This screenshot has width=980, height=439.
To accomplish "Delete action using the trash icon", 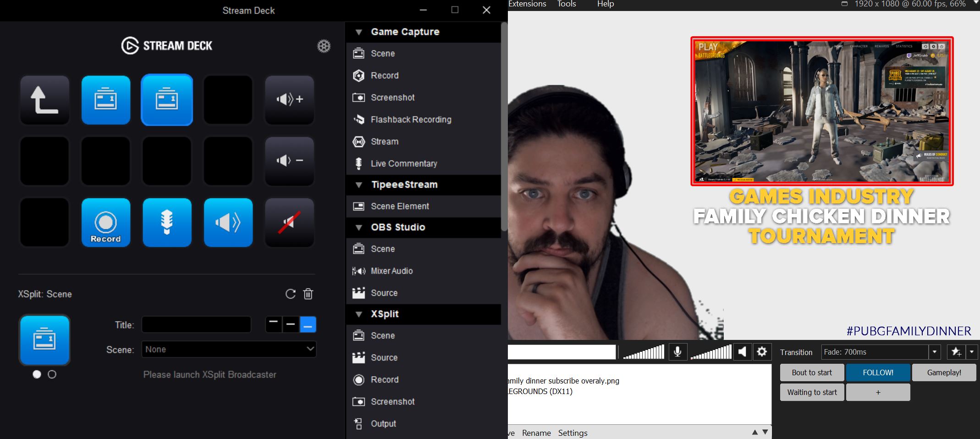I will (308, 294).
